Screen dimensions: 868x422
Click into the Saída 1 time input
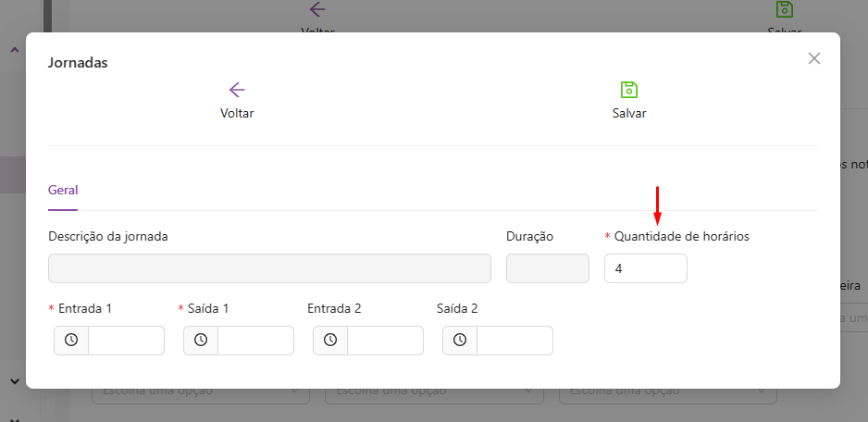tap(255, 341)
